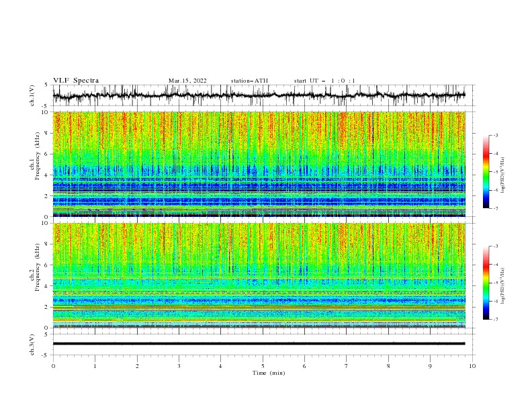
Task: Click the ch.2 spectrogram panel
Action: click(259, 275)
